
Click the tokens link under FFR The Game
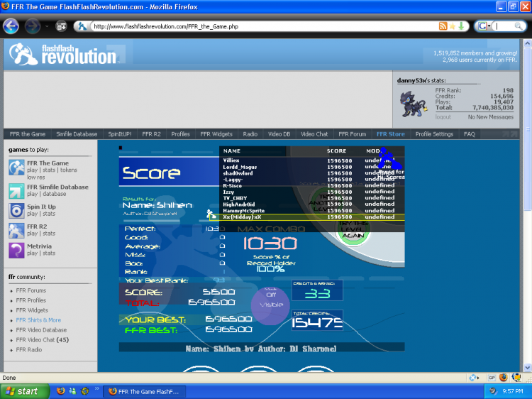pyautogui.click(x=69, y=170)
